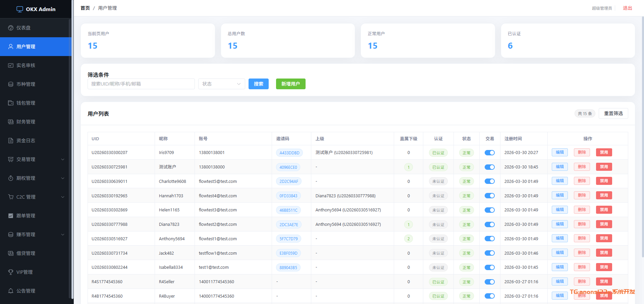This screenshot has height=304, width=644.
Task: Click invite code tag A433DDBD
Action: coord(289,153)
